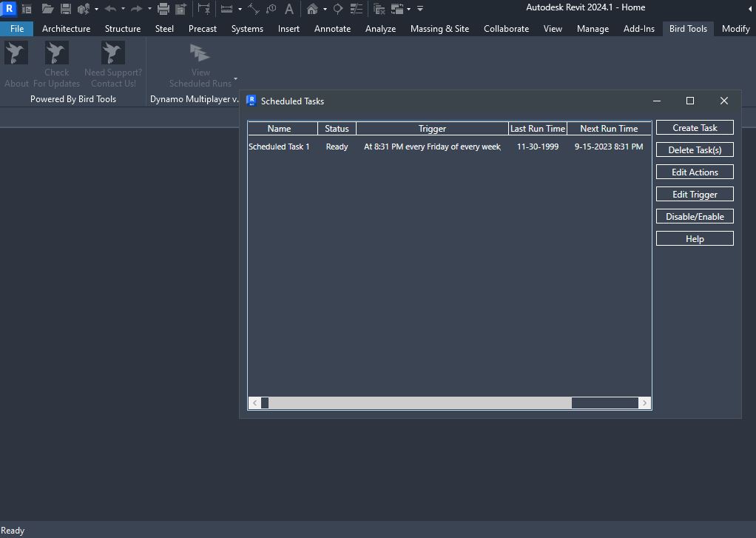Click the Open folder icon in quick access
This screenshot has width=756, height=538.
(47, 9)
